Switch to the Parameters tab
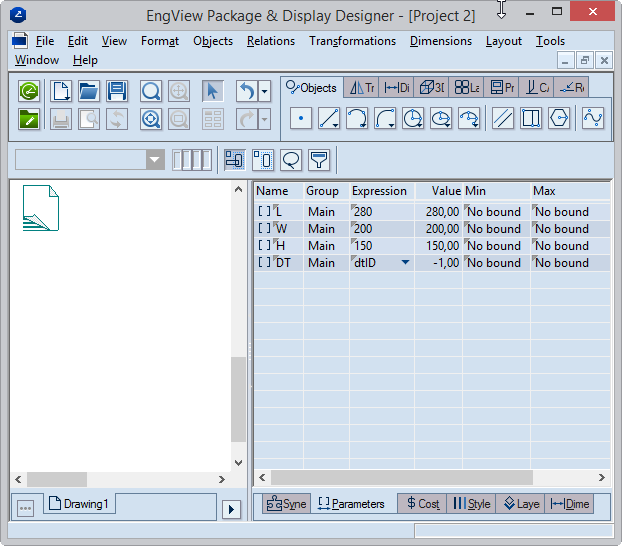Image resolution: width=622 pixels, height=546 pixels. 351,504
